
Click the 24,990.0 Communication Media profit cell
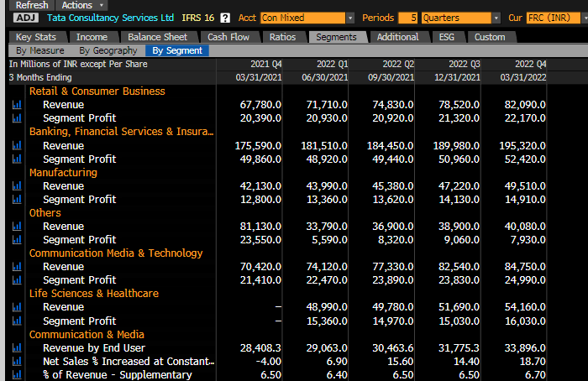coord(525,280)
